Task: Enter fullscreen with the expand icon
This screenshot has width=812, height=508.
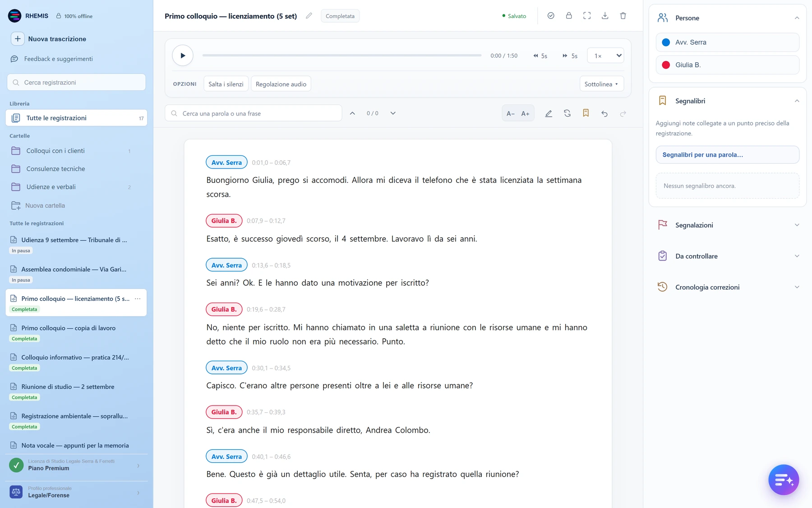Action: point(587,16)
